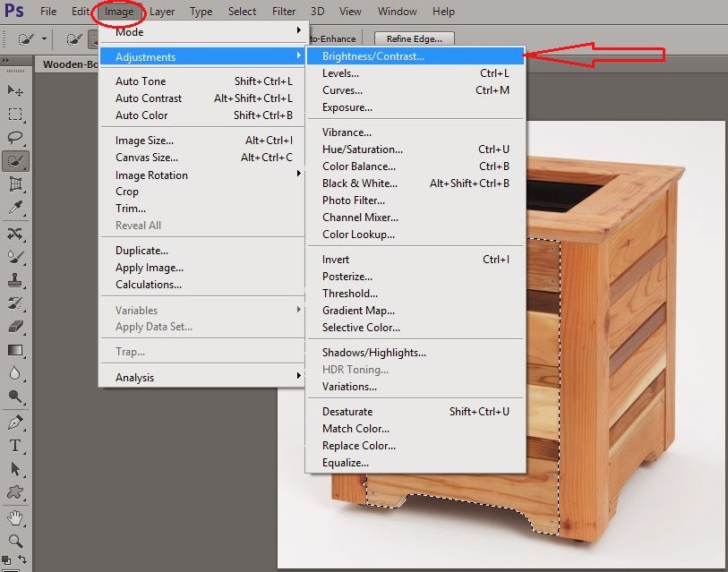This screenshot has height=572, width=728.
Task: Select the Zoom tool
Action: (x=15, y=541)
